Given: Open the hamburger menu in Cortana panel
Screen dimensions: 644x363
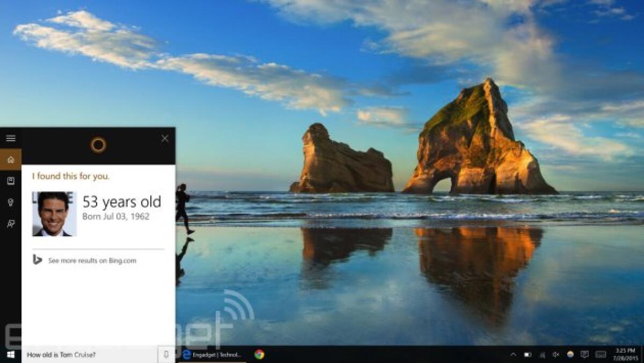Looking at the screenshot, I should coord(11,137).
